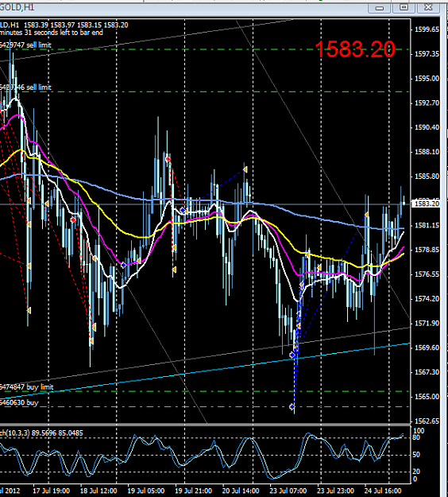Click the 1592.70 price axis value
Screen dimensions: 448x497
pyautogui.click(x=427, y=103)
